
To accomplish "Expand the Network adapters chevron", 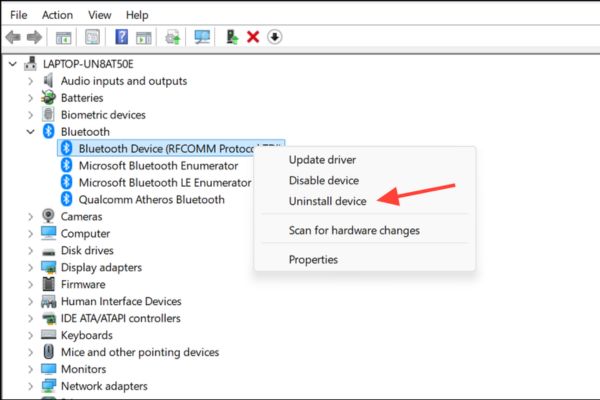I will coord(30,386).
